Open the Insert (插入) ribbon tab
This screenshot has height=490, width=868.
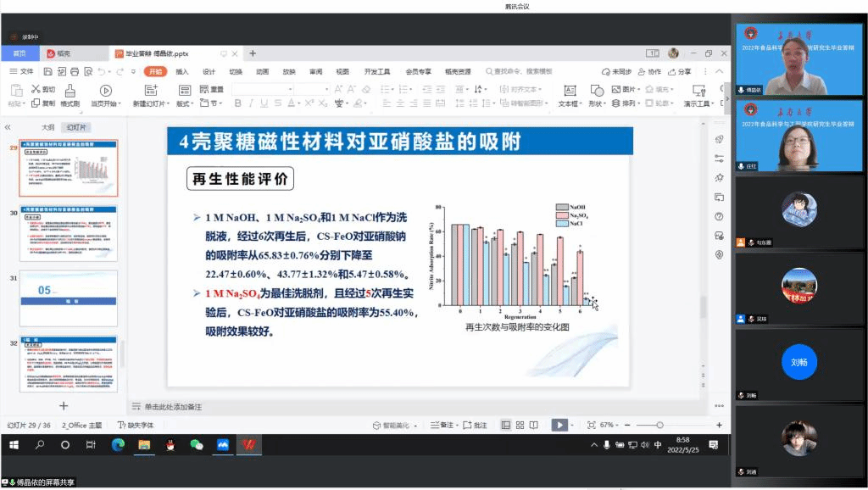(x=182, y=72)
